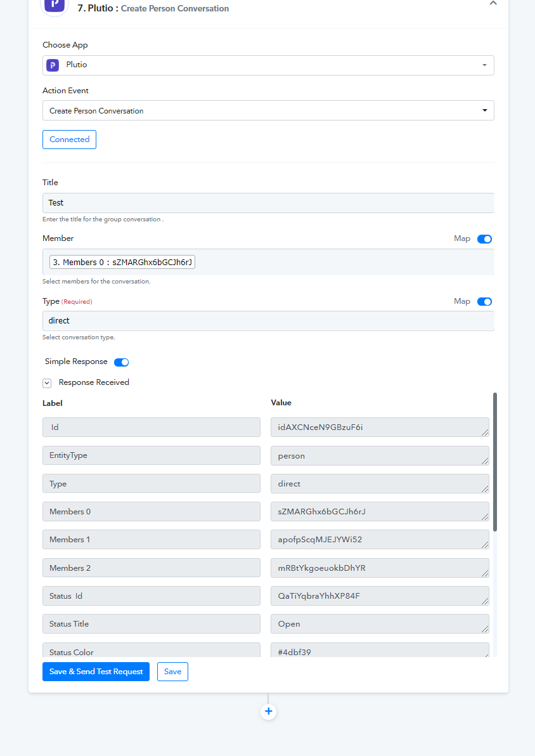Click the Connected button
Image resolution: width=535 pixels, height=756 pixels.
coord(69,140)
